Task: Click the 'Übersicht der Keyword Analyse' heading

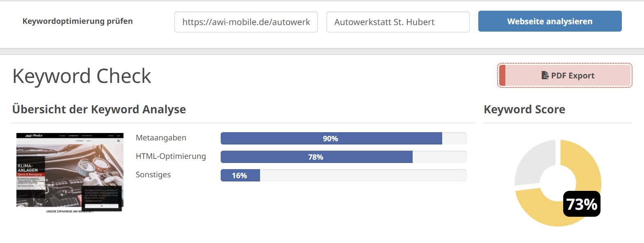Action: click(99, 109)
